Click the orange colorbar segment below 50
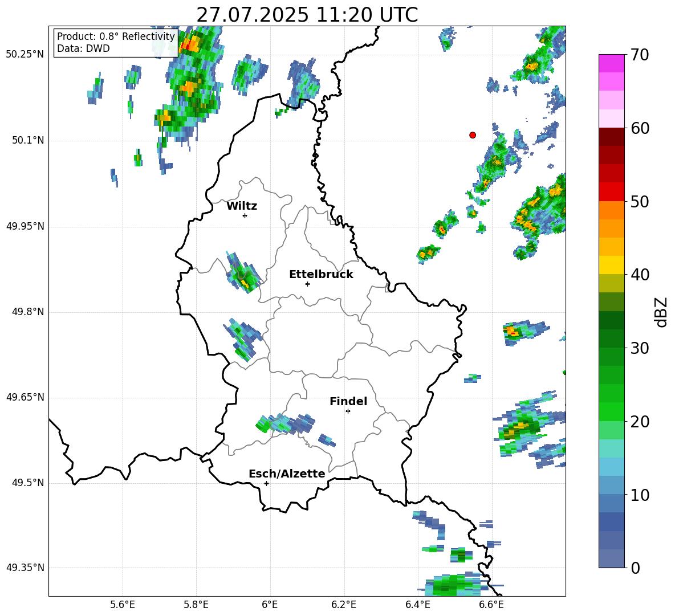The image size is (675, 616). [612, 210]
